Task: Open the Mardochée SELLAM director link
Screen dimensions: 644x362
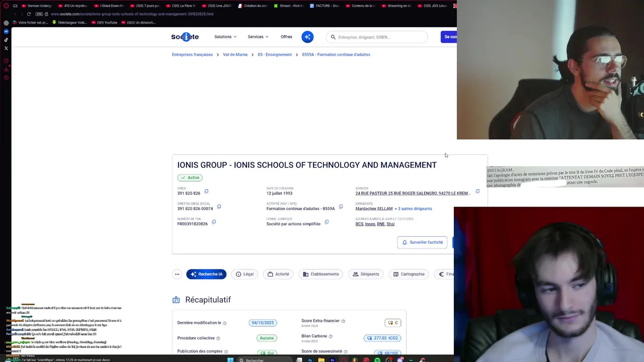Action: (x=374, y=209)
